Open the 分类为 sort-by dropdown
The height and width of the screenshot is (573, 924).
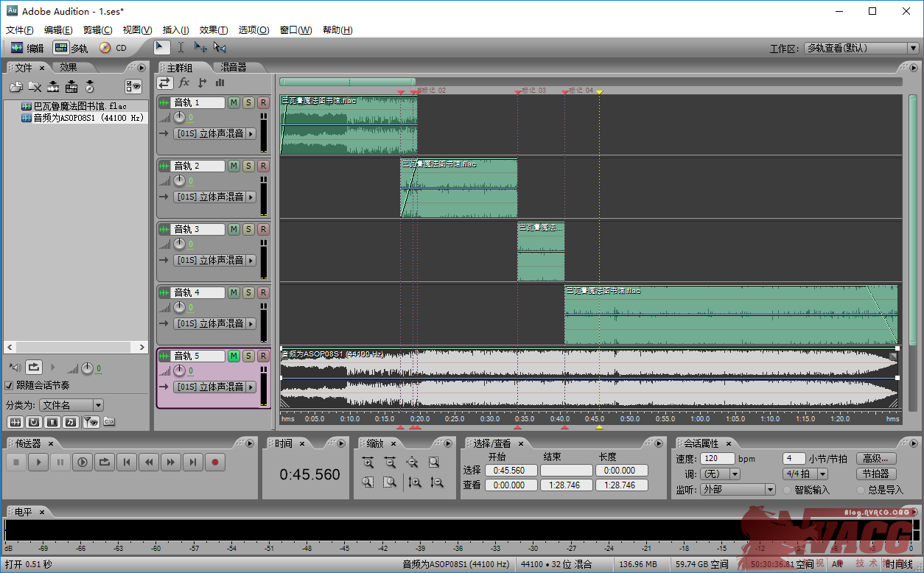point(71,405)
